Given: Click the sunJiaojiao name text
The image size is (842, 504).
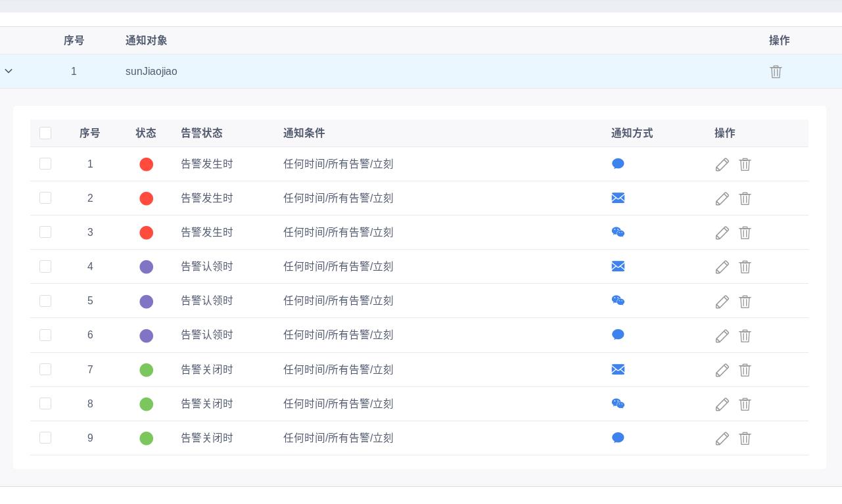Looking at the screenshot, I should [151, 71].
